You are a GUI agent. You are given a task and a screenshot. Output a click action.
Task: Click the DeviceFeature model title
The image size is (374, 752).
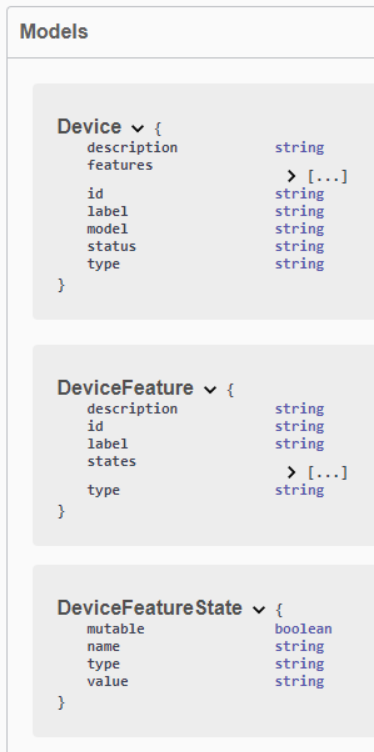(x=125, y=388)
